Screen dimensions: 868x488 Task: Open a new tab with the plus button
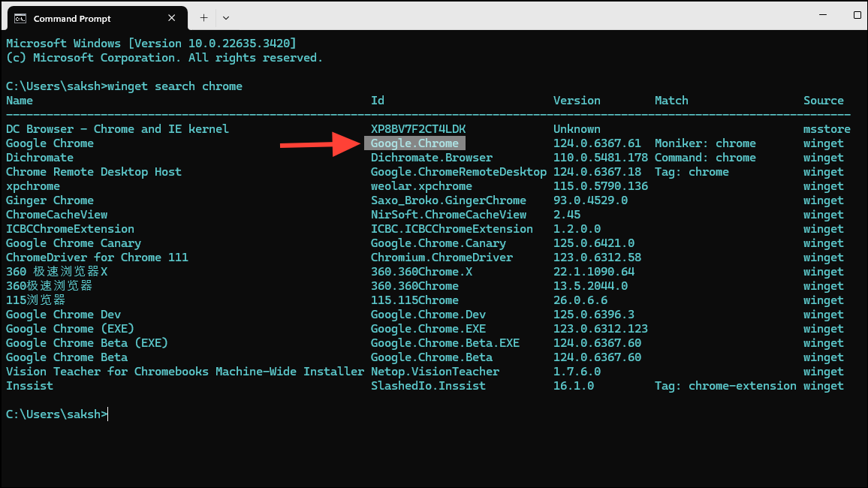click(203, 17)
